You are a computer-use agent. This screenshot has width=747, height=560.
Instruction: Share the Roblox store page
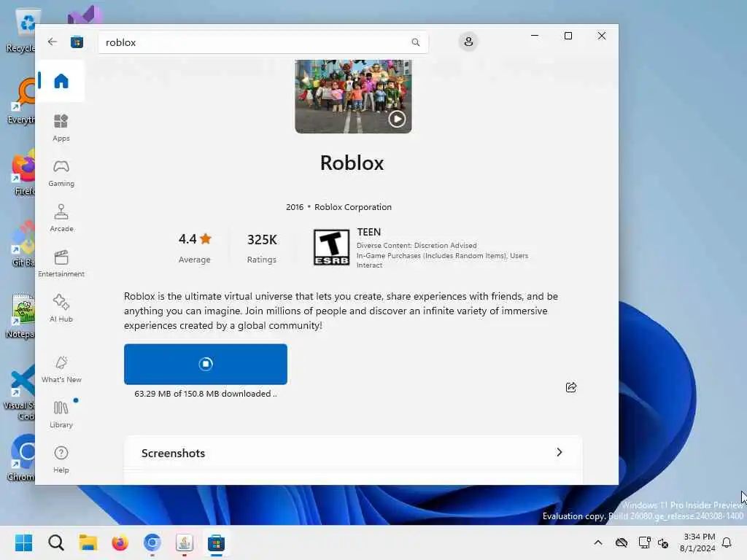coord(570,387)
